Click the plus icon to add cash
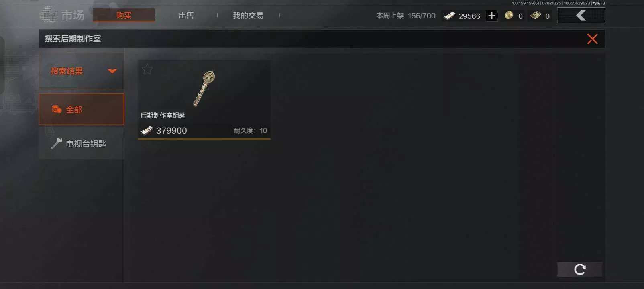 click(x=491, y=16)
